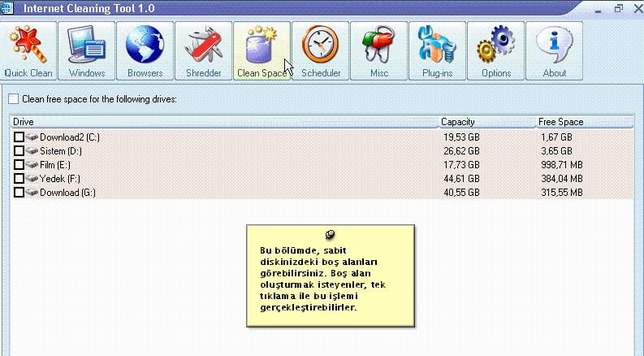The width and height of the screenshot is (644, 356).
Task: Enable 'Clean free space for the following drives'
Action: pyautogui.click(x=14, y=99)
